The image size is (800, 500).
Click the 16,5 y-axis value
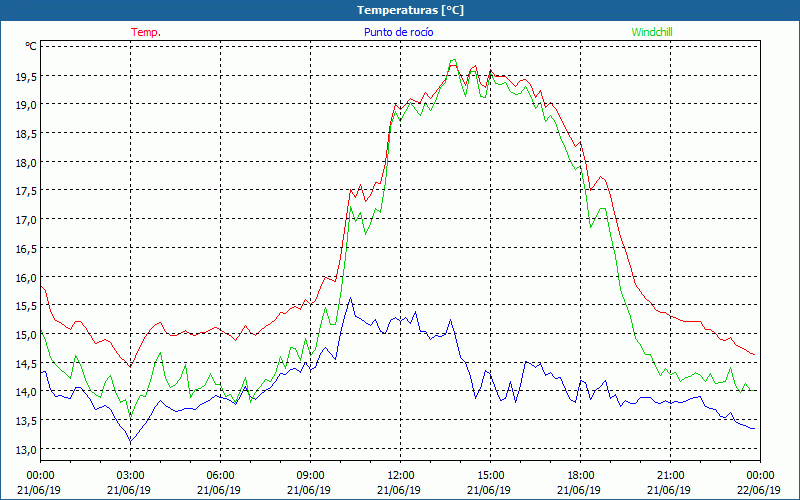pos(28,248)
